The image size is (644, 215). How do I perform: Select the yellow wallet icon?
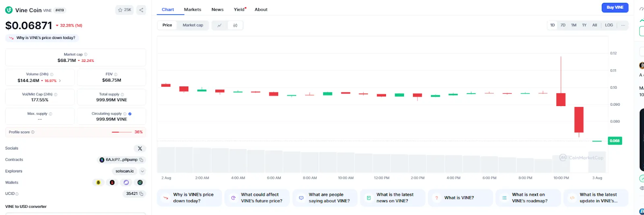[98, 182]
